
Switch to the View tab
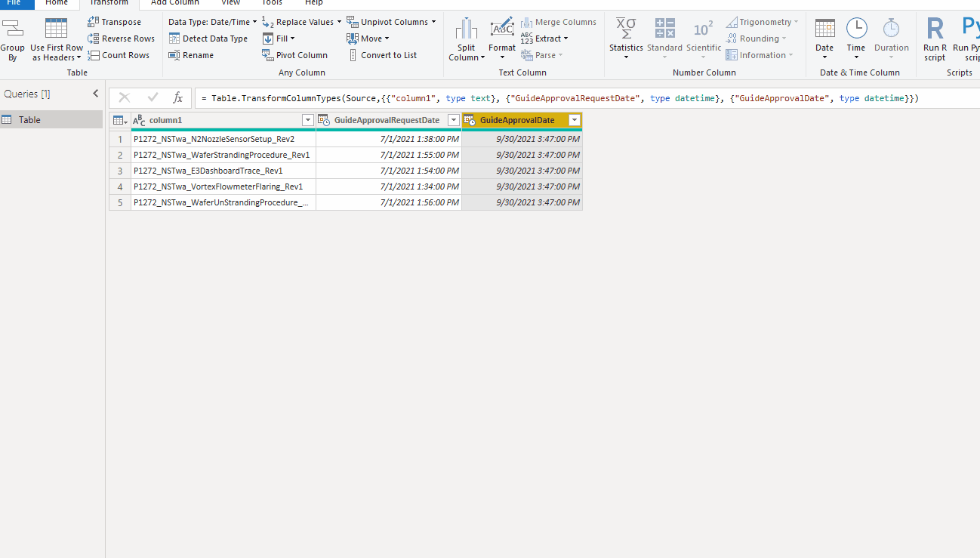click(x=231, y=3)
